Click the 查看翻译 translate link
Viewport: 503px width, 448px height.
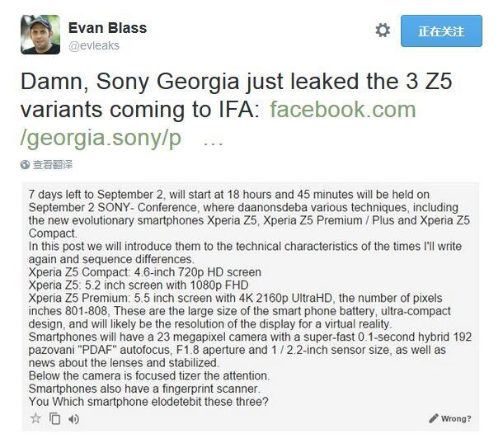(54, 165)
